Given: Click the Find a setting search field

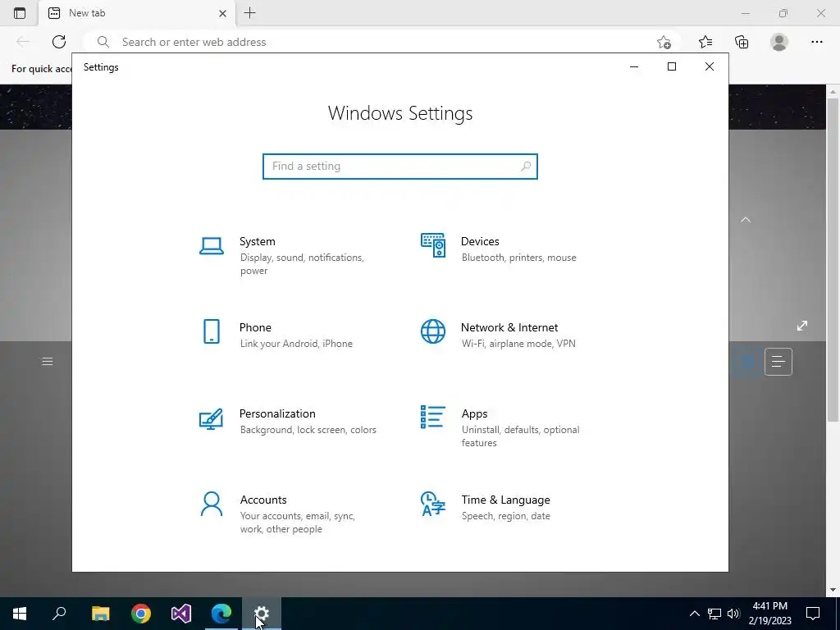Looking at the screenshot, I should click(x=399, y=166).
